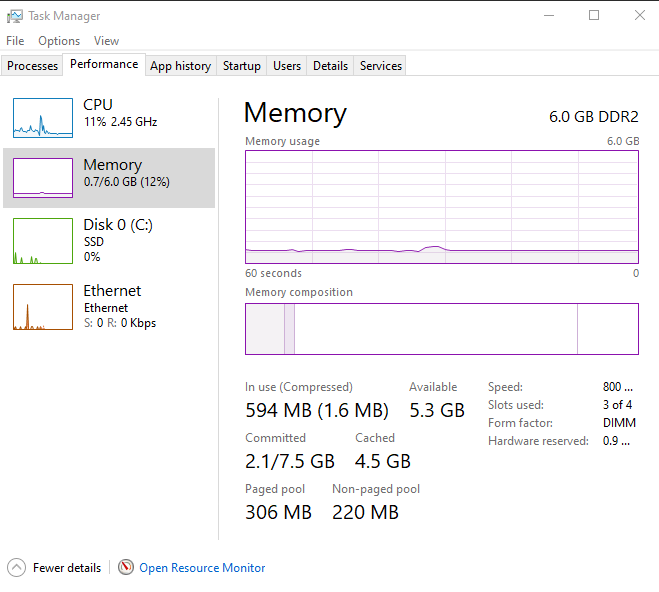Screen dimensions: 659x592
Task: Open the Options menu
Action: click(59, 41)
